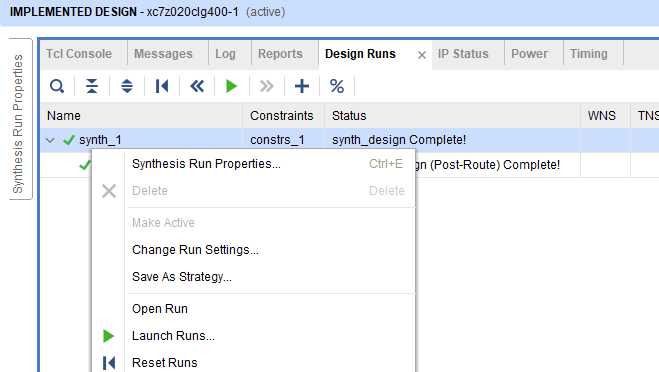Open the IP Status tab
This screenshot has height=372, width=659.
(463, 54)
